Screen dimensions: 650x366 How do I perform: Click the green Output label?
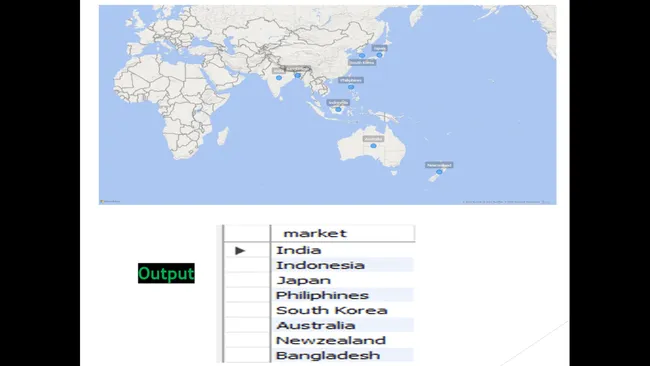(x=166, y=273)
